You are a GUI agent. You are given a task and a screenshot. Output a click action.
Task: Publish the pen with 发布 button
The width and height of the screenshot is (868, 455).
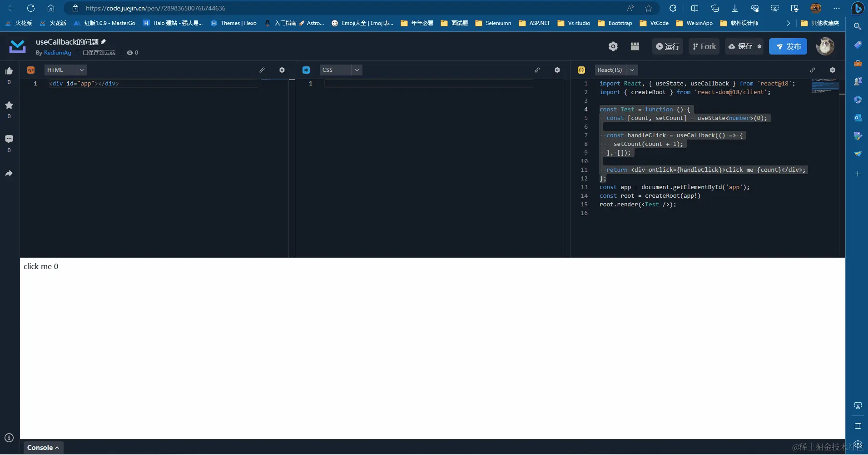click(788, 46)
